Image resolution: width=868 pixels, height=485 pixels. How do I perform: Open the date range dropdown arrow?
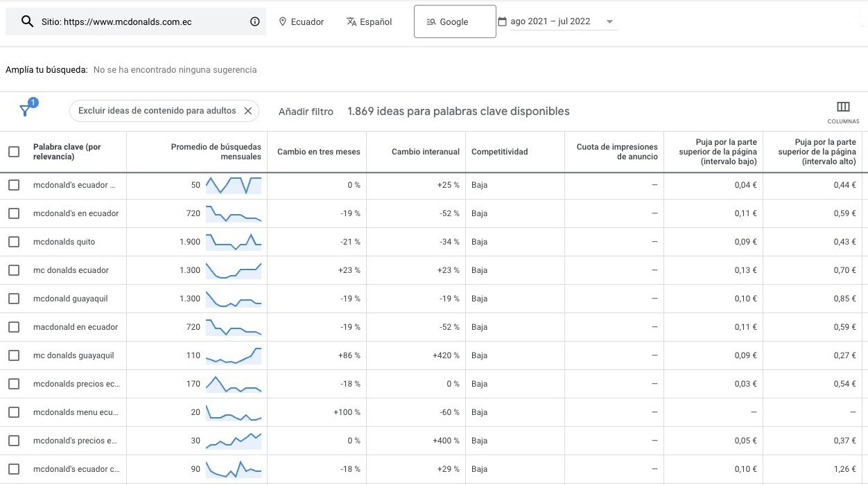609,21
